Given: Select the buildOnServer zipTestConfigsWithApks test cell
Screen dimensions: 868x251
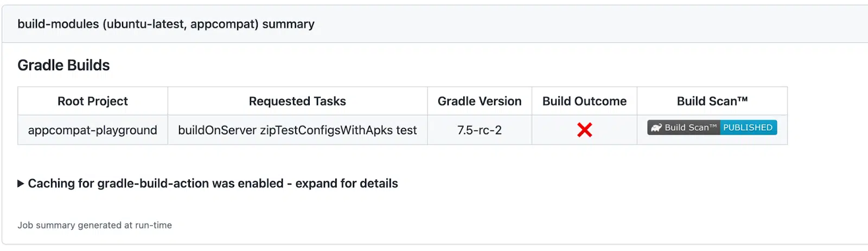Looking at the screenshot, I should point(297,130).
